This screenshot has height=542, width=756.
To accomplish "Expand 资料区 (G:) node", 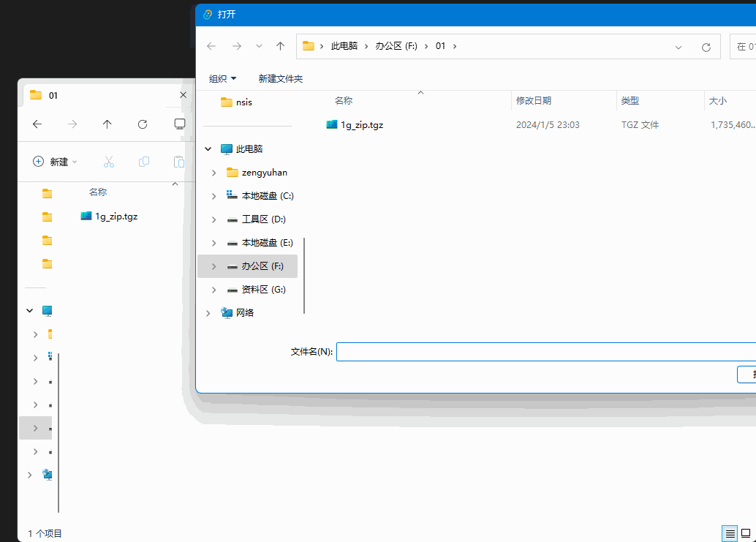I will [213, 290].
